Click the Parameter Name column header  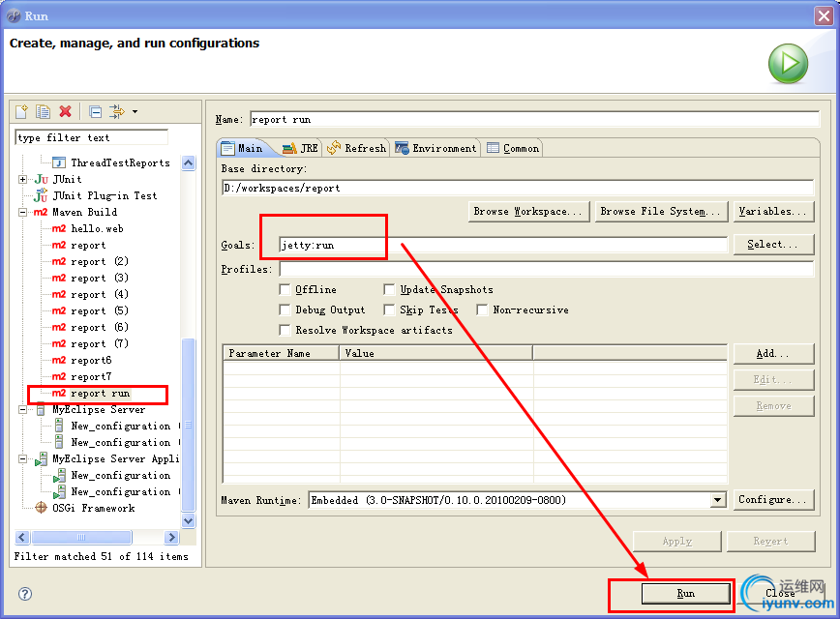coord(282,353)
